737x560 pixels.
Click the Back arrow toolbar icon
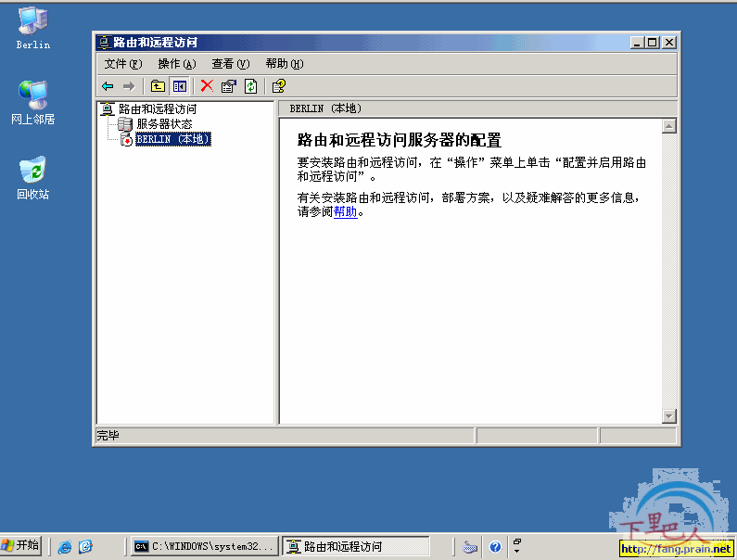108,86
